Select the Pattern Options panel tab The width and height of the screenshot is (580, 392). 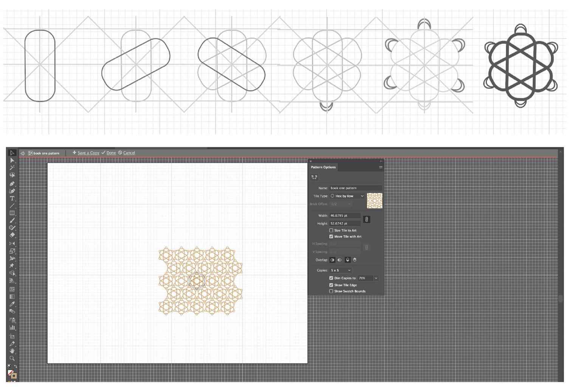(323, 167)
